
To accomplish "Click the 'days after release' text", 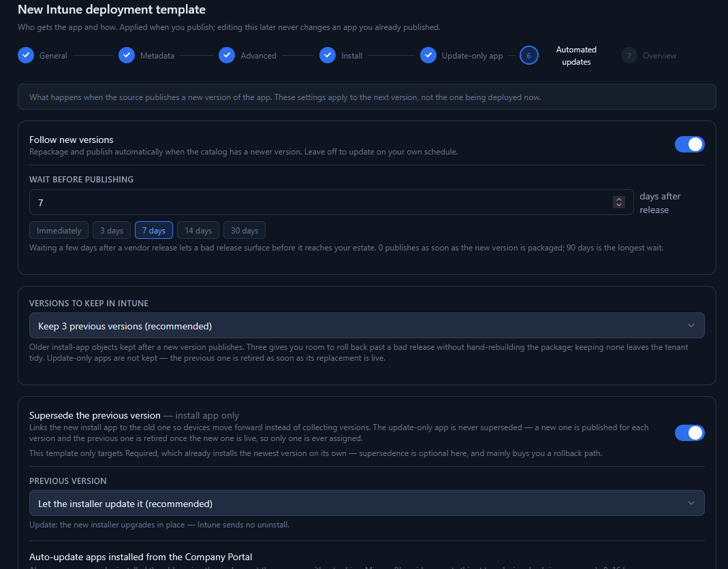I will pos(660,203).
